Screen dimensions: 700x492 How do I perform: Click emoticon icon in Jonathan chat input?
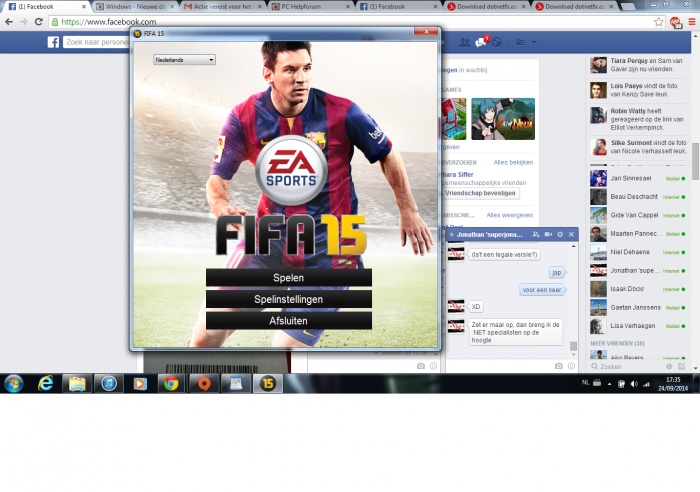pyautogui.click(x=571, y=366)
